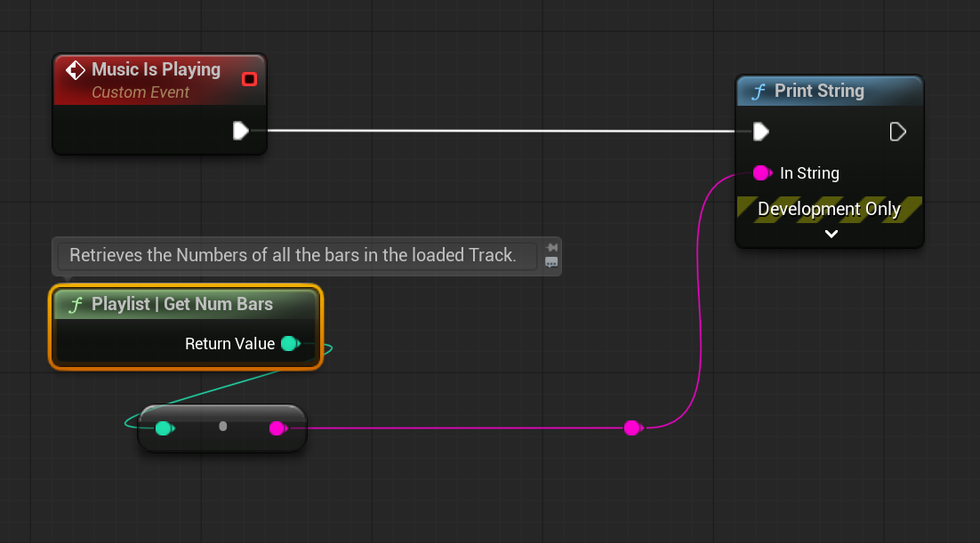Click the magenta In String input pin
Viewport: 980px width, 543px height.
761,173
